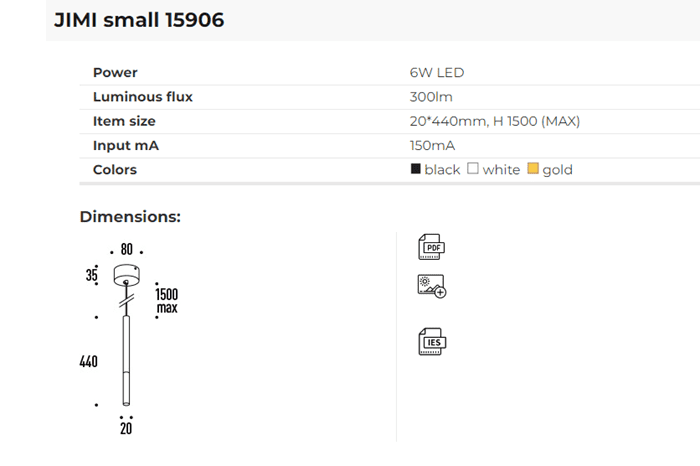The image size is (700, 466).
Task: Click the Dimensions heading
Action: click(130, 217)
